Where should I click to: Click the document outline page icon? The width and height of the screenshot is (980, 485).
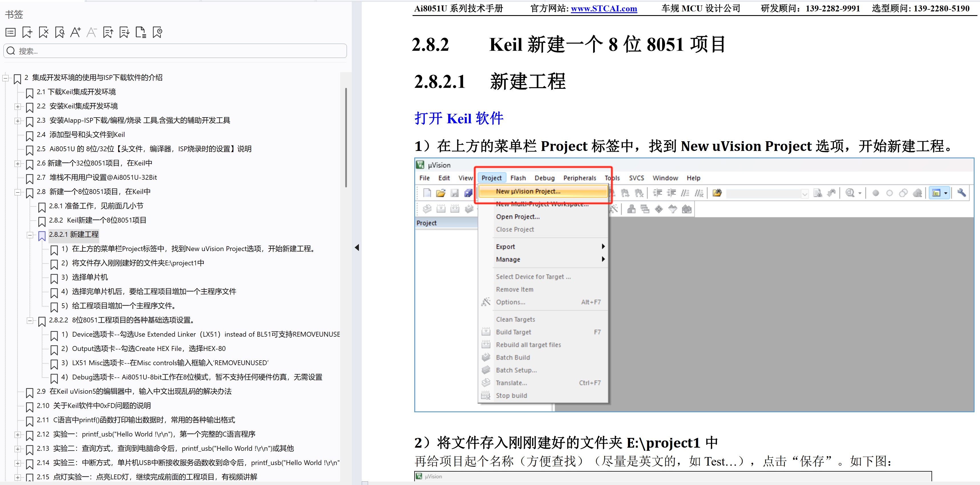141,32
